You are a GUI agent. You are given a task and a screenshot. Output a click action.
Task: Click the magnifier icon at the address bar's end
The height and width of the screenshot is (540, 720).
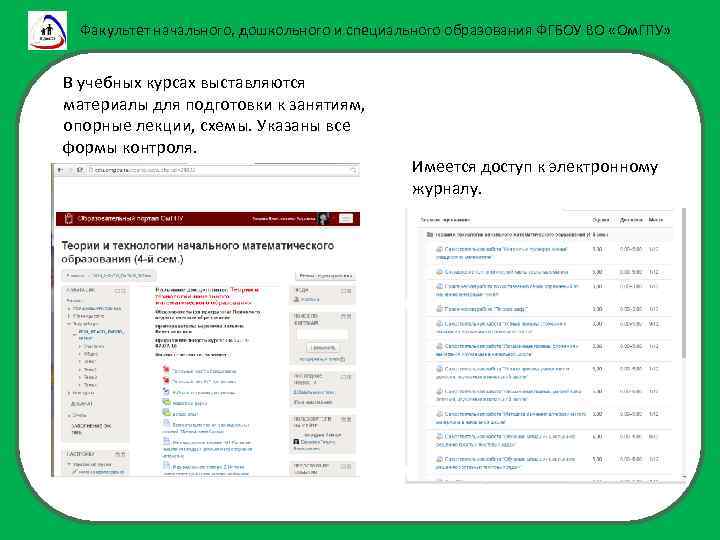pos(354,170)
